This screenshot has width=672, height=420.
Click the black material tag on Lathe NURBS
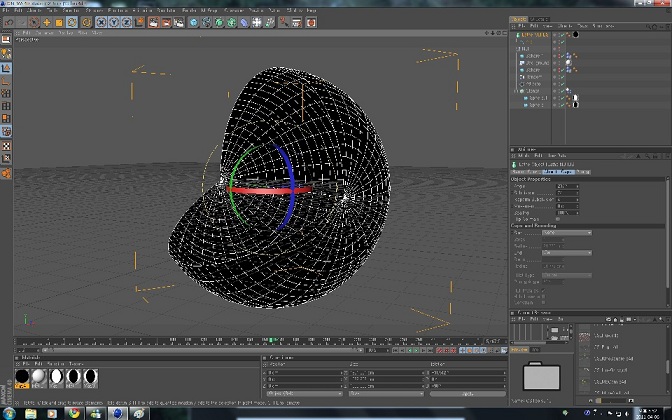click(576, 35)
